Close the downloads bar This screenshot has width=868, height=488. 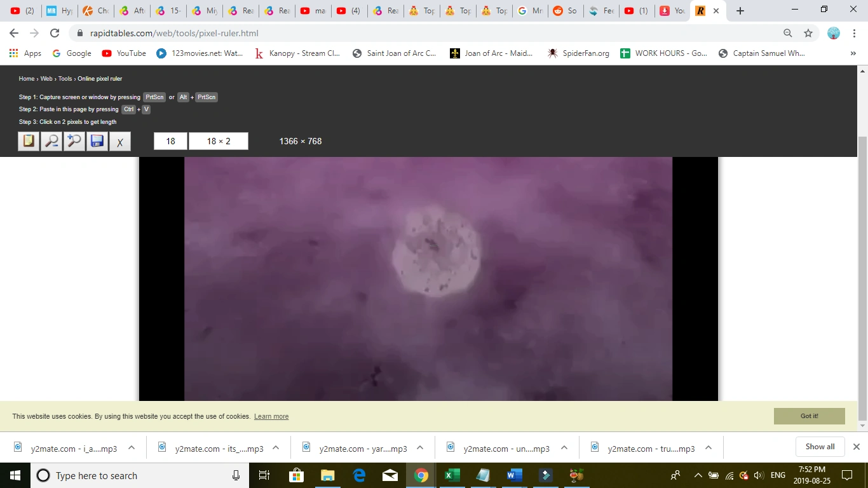point(856,447)
